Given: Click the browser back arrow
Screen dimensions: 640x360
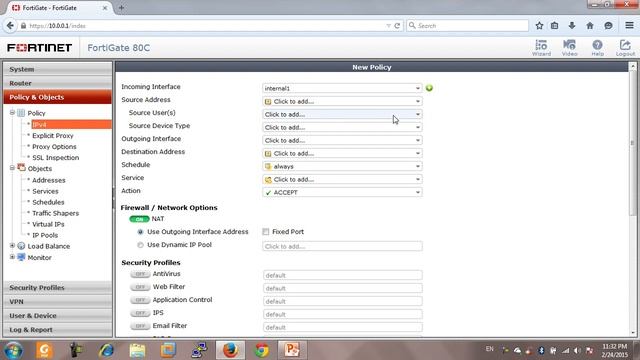Looking at the screenshot, I should tap(10, 26).
